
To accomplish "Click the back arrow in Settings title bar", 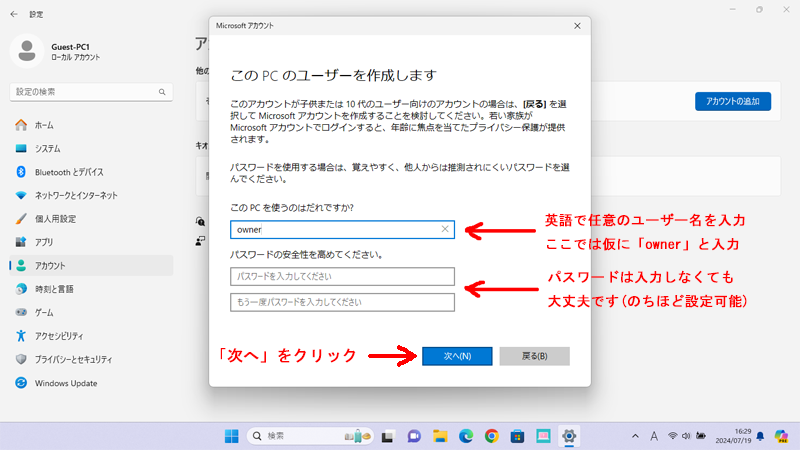I will pyautogui.click(x=14, y=14).
